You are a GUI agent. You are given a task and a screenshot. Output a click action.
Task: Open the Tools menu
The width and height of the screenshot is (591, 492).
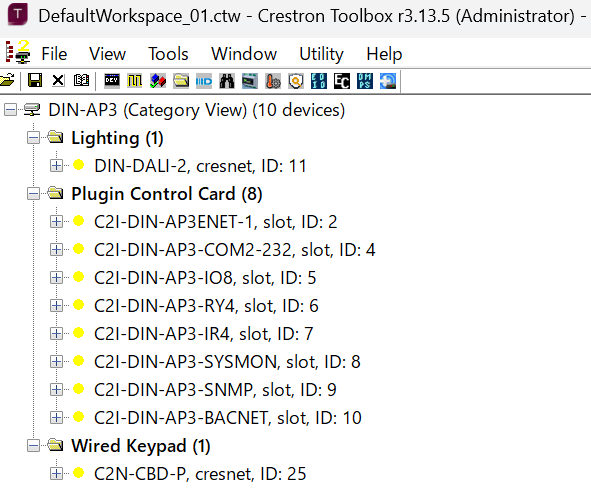pyautogui.click(x=168, y=54)
